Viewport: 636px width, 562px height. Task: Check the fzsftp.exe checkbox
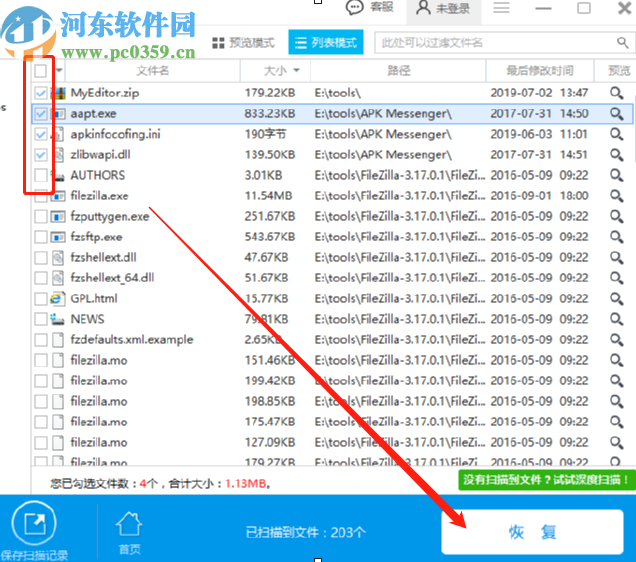point(41,237)
